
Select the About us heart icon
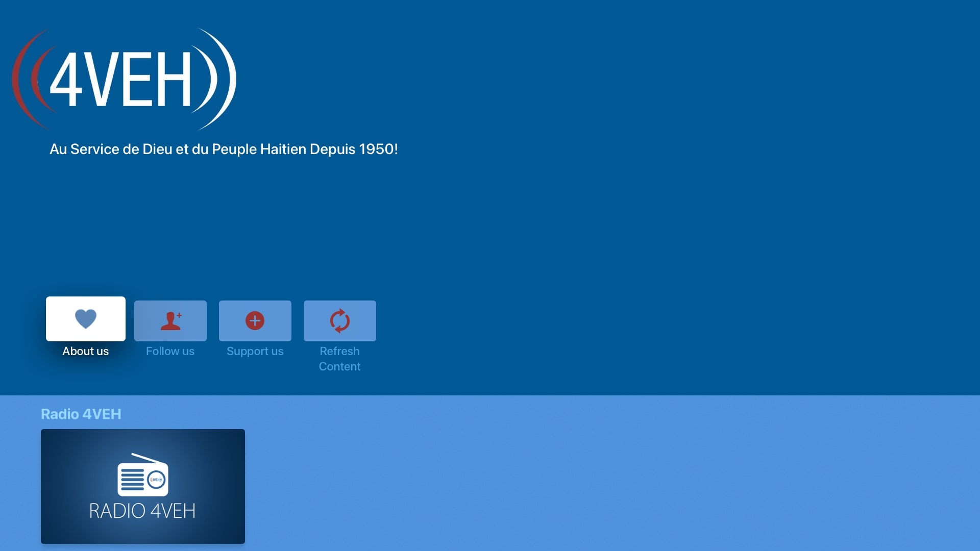[86, 319]
